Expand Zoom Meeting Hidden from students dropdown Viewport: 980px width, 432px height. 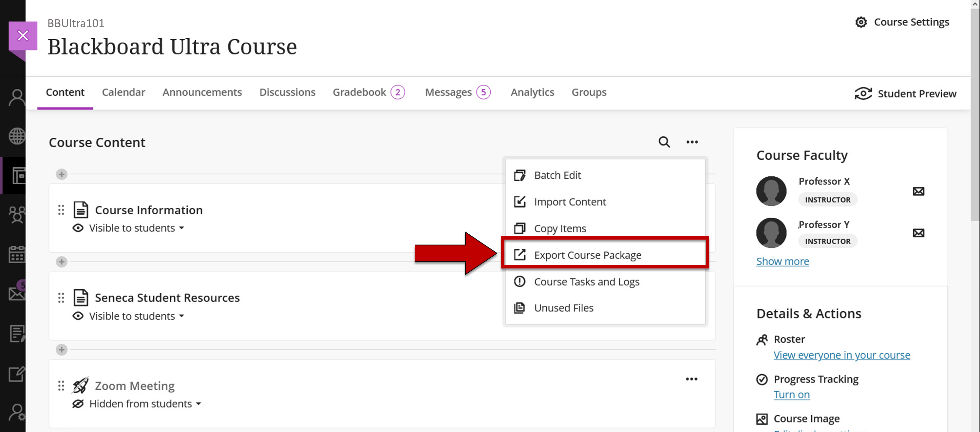click(198, 404)
